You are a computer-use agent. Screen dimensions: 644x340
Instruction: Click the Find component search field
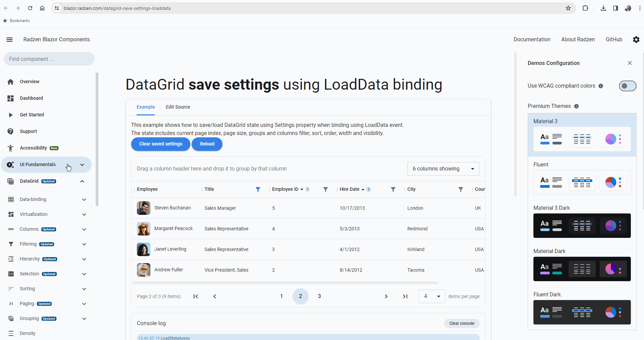49,59
